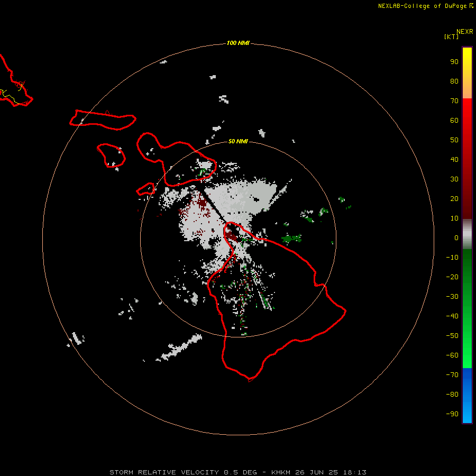Click the -20 value on the velocity scale

click(x=452, y=277)
